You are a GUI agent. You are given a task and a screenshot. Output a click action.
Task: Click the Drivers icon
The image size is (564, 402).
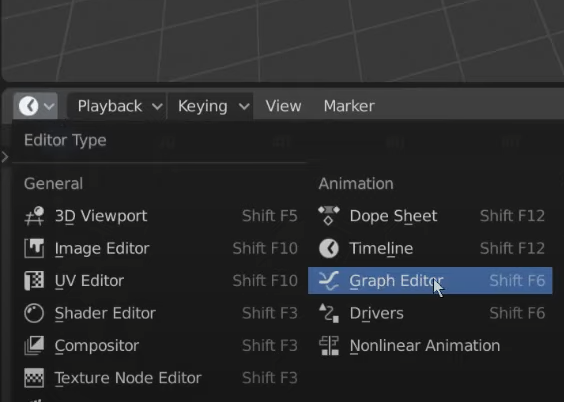click(x=329, y=313)
